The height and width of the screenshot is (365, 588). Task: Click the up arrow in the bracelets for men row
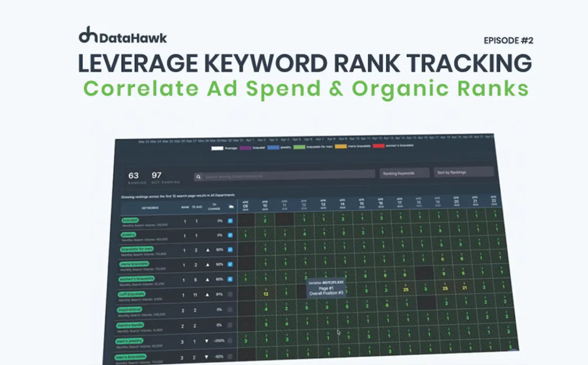[x=207, y=250]
